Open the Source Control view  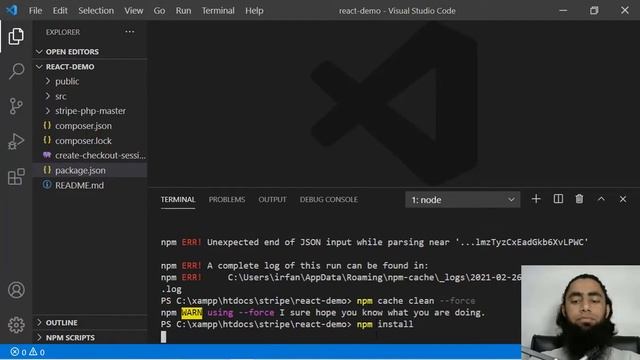[16, 106]
